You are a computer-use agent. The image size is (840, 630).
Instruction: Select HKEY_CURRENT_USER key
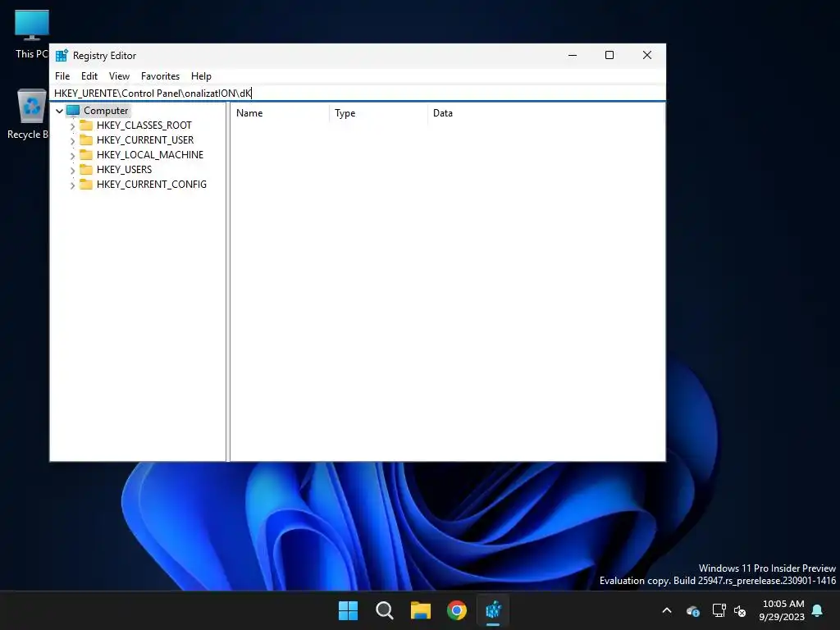[144, 139]
